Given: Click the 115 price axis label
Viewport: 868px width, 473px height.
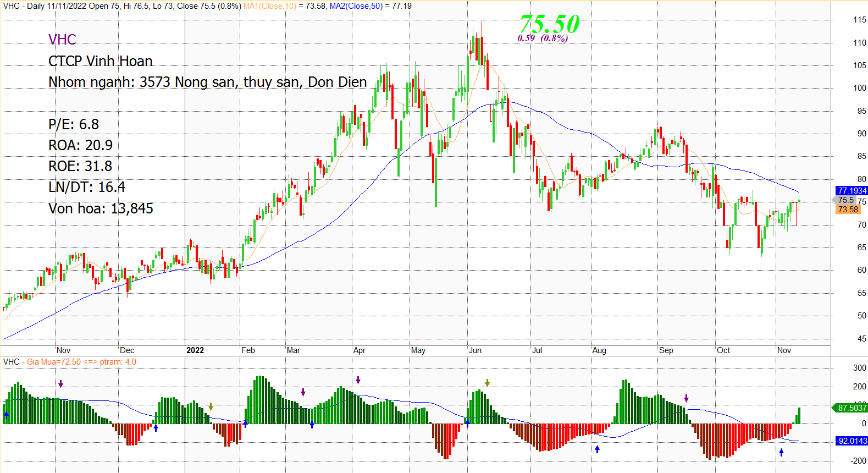Looking at the screenshot, I should coord(860,20).
